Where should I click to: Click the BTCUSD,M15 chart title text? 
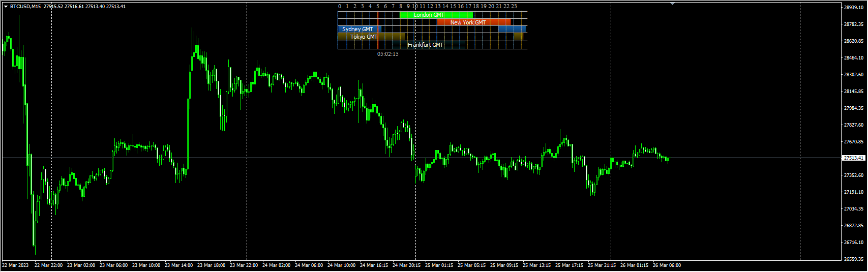point(25,7)
